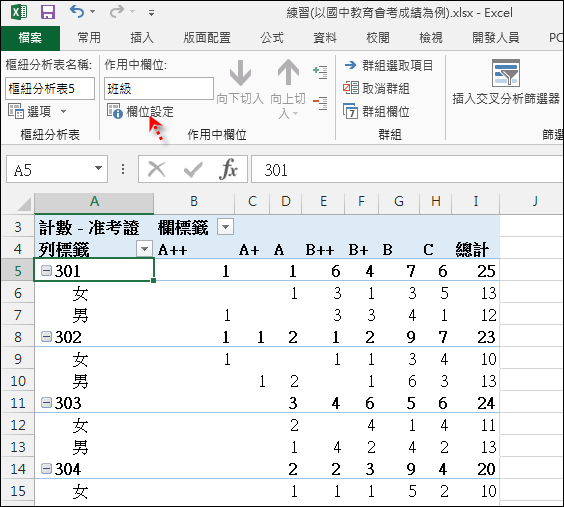Viewport: 564px width, 507px height.
Task: Switch to the 版面配置 ribbon tab
Action: pos(207,38)
